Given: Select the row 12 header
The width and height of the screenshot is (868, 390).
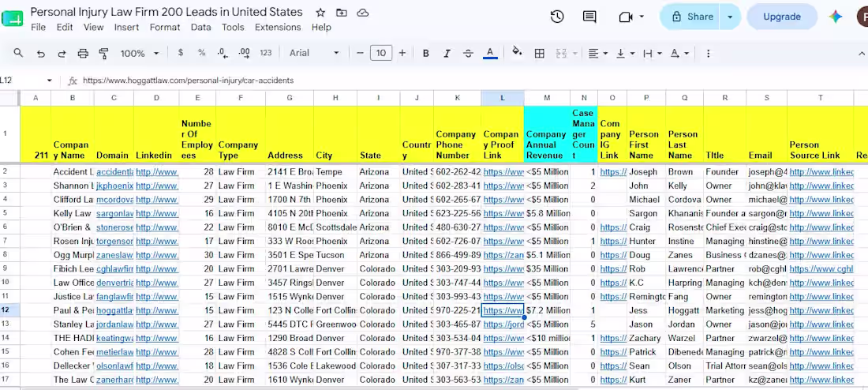Looking at the screenshot, I should point(10,310).
